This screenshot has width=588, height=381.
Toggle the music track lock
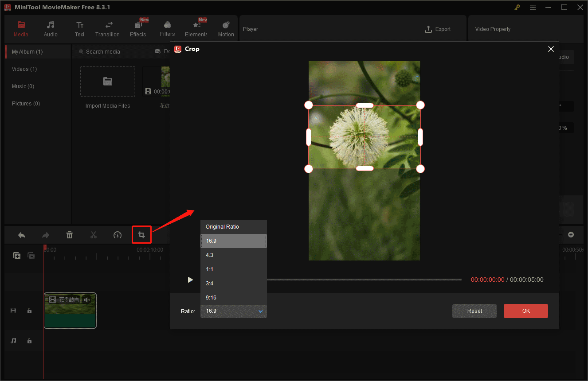(29, 341)
